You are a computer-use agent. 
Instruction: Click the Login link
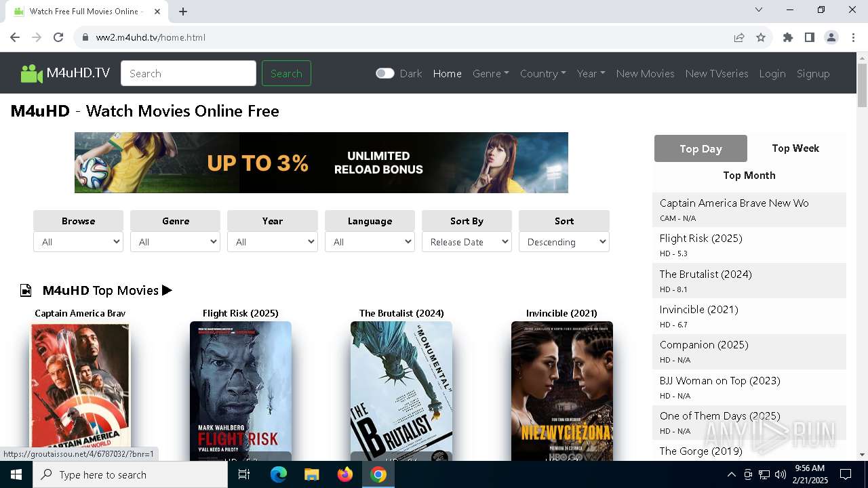[772, 73]
